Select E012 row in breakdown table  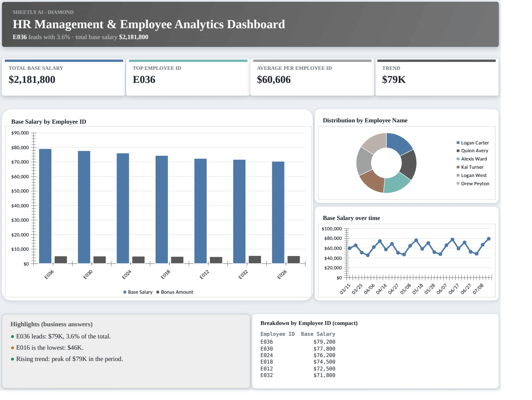pyautogui.click(x=298, y=369)
